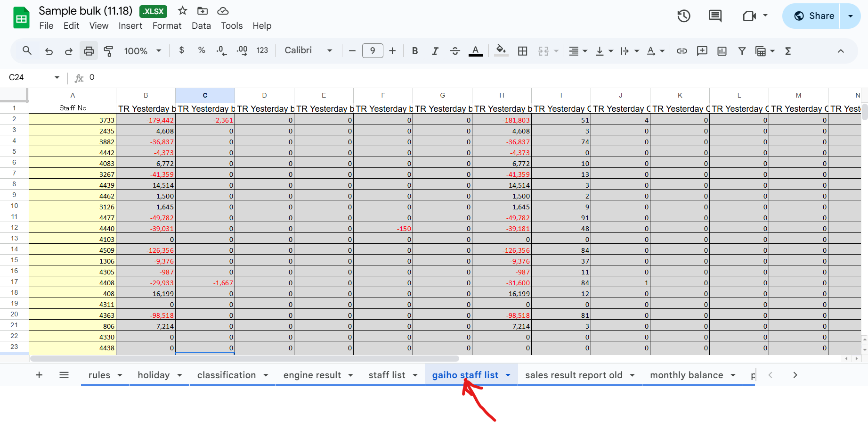
Task: Open the fill color picker
Action: pos(501,50)
